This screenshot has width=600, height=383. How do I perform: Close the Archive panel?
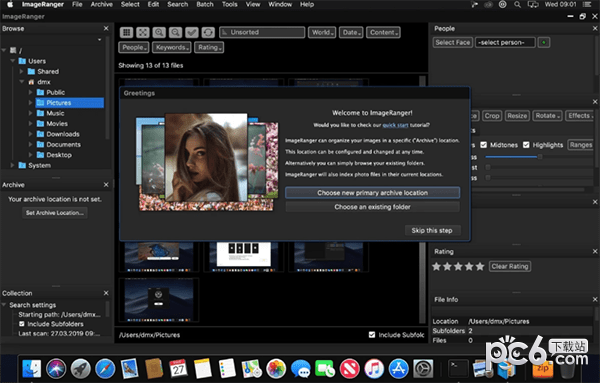pyautogui.click(x=106, y=185)
